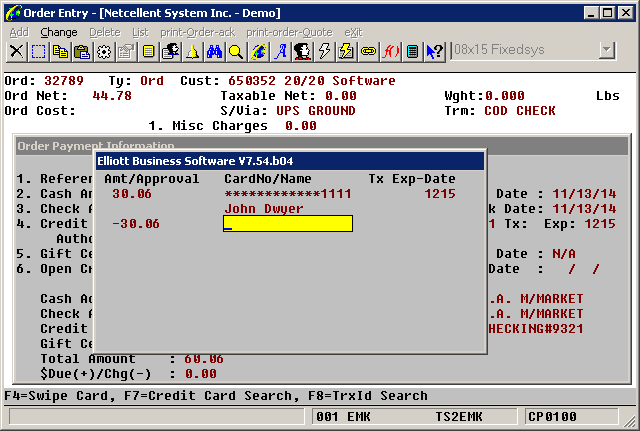Open the List menu
This screenshot has width=640, height=431.
coord(140,32)
